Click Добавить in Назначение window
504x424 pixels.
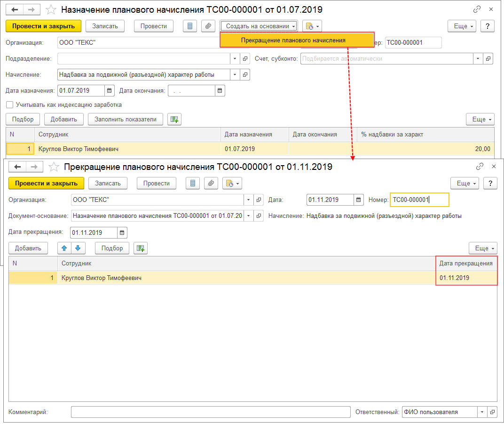[x=63, y=120]
